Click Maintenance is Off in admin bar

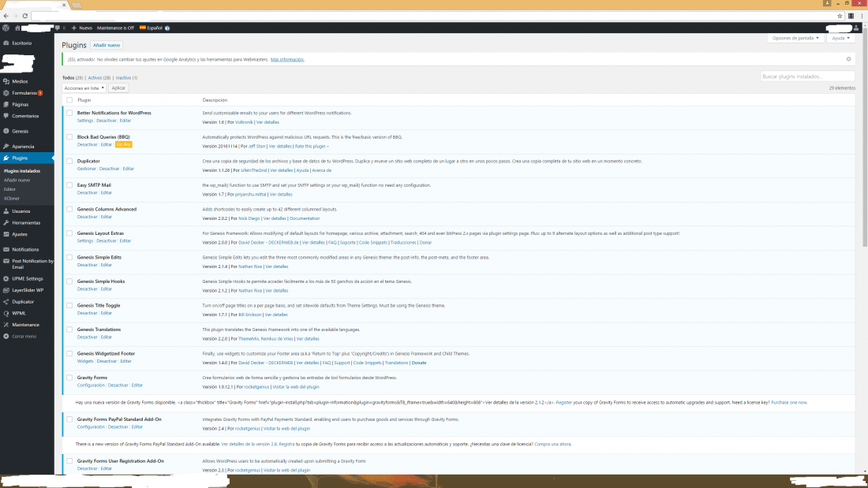click(115, 28)
